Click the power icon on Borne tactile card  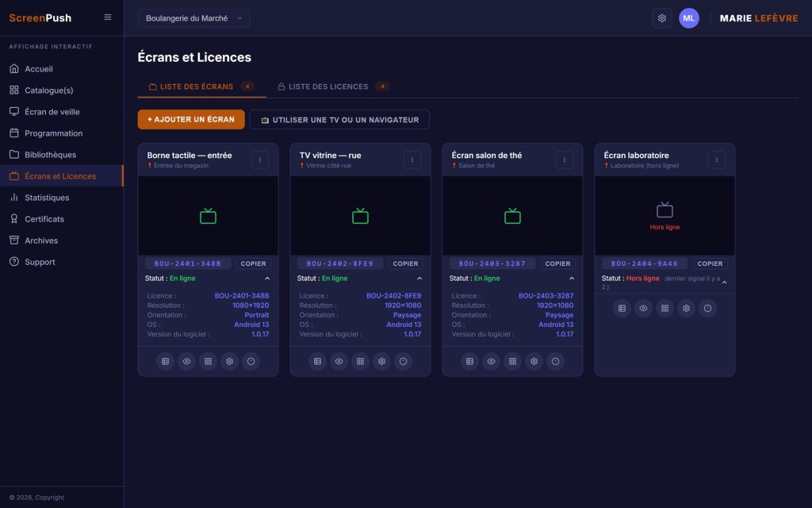[x=251, y=361]
